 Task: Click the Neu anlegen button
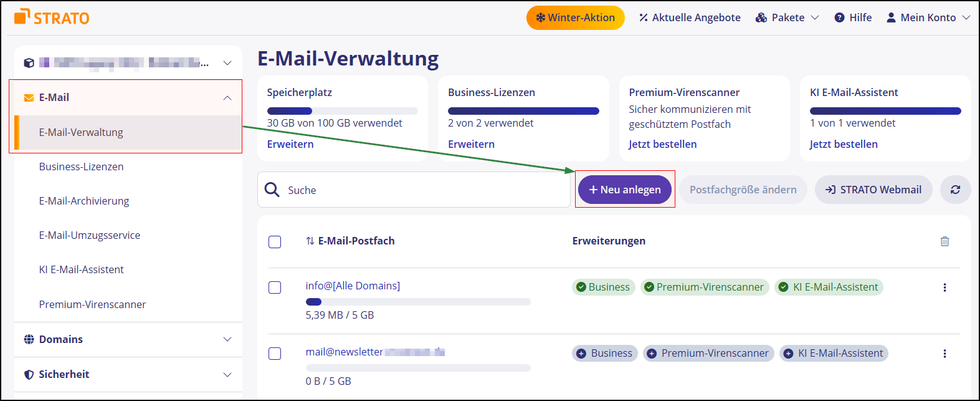pos(624,190)
